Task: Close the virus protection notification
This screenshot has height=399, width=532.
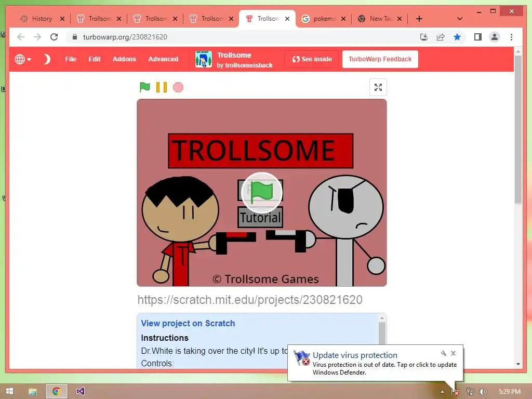Action: coord(453,353)
